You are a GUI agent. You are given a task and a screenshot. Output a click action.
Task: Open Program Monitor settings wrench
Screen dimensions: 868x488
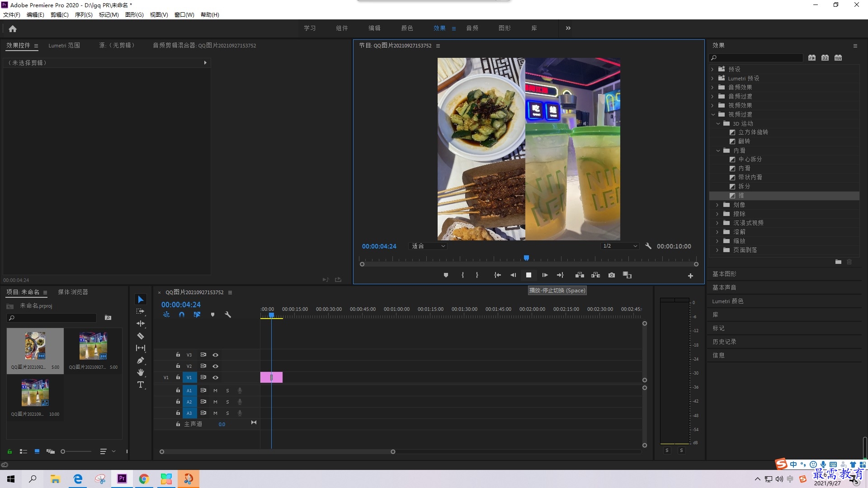tap(648, 246)
